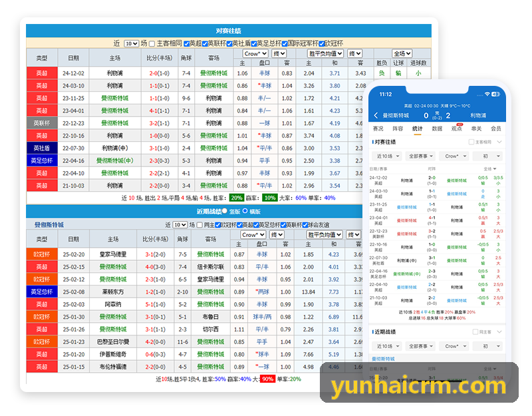This screenshot has width=532, height=416.
Task: Open 全场 column dropdown on phone
Action: pos(490,169)
